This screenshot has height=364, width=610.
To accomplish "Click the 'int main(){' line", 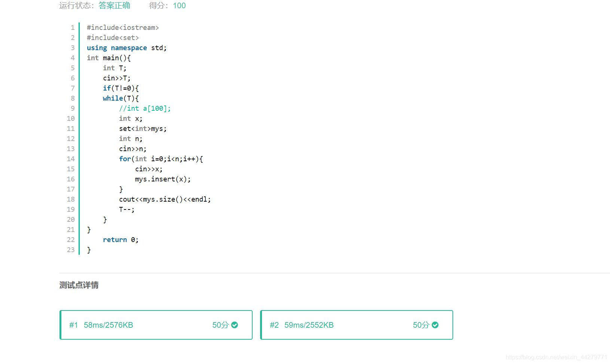I will pyautogui.click(x=109, y=58).
